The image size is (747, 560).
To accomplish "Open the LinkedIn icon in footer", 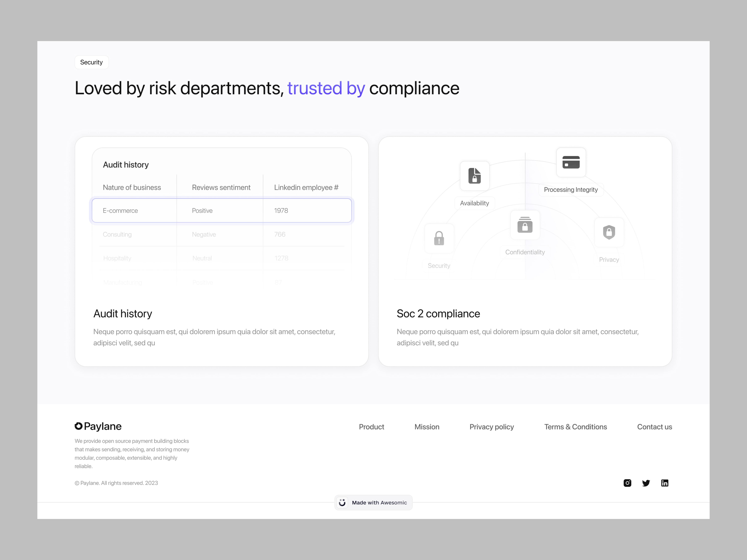I will pyautogui.click(x=665, y=483).
